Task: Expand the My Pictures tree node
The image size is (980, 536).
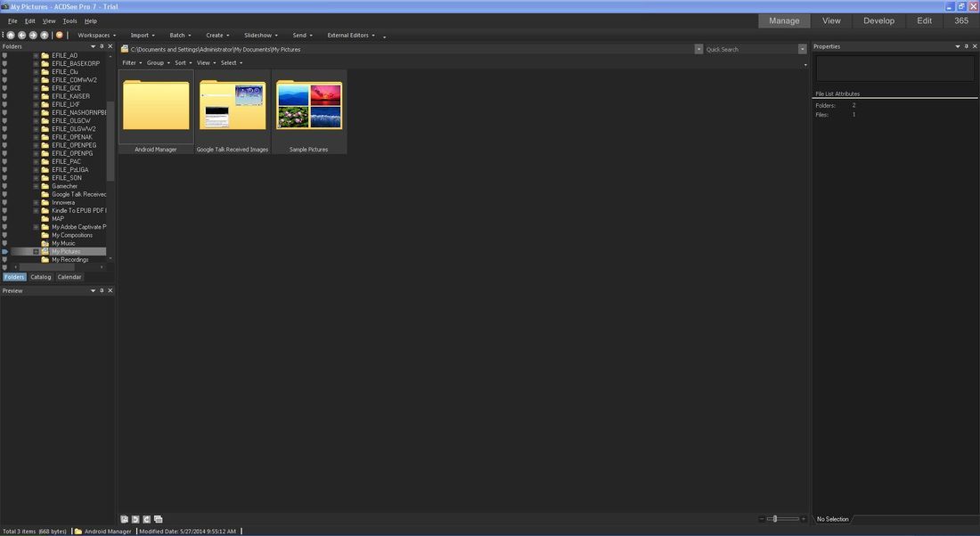Action: [37, 250]
